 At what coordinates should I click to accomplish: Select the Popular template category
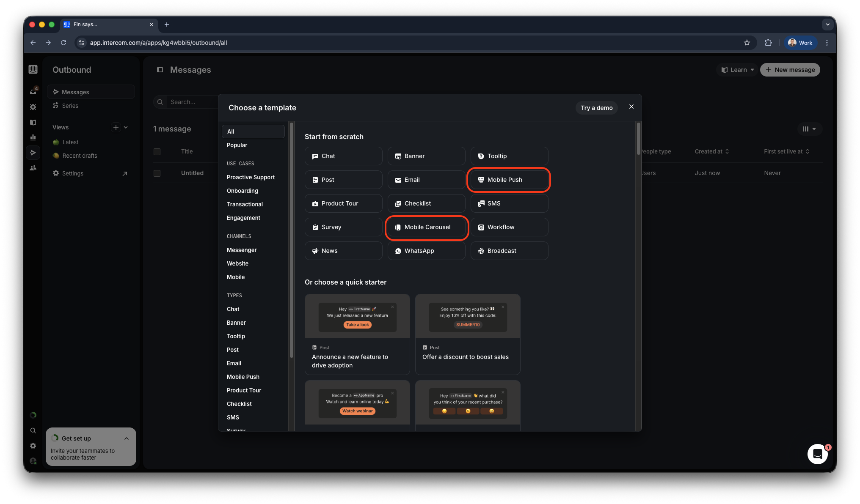point(237,145)
